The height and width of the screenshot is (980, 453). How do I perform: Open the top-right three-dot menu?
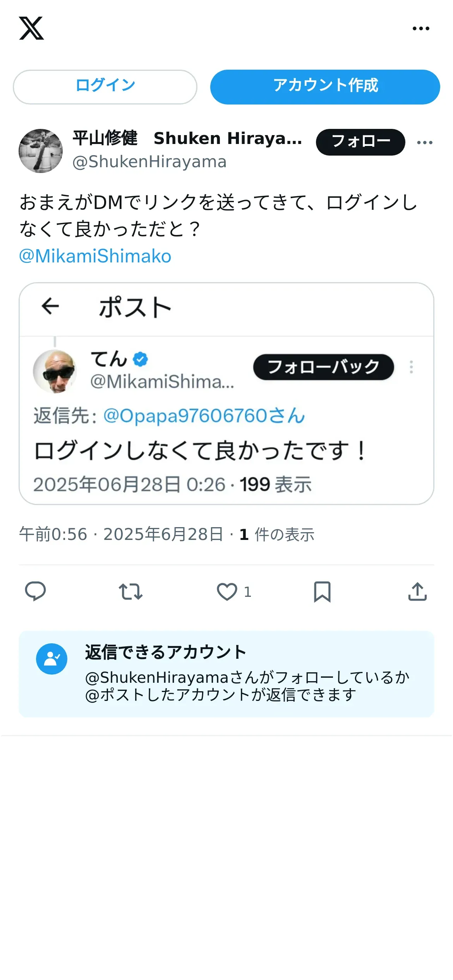[421, 29]
